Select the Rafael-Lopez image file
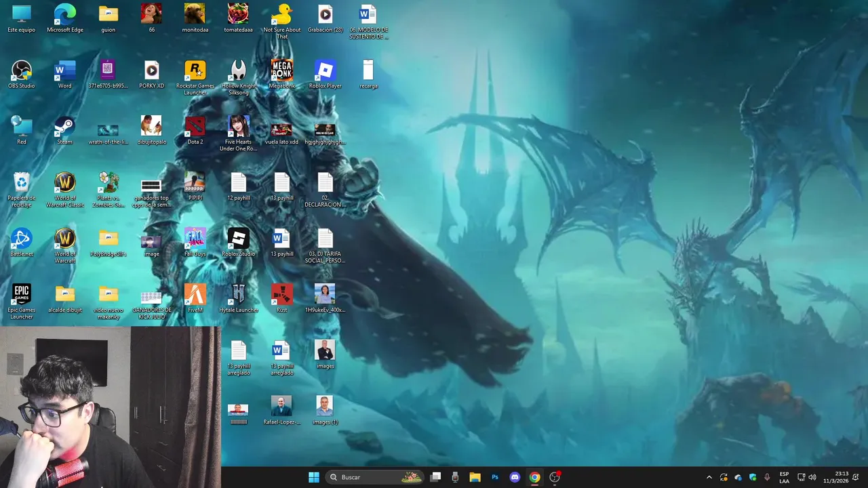This screenshot has height=488, width=868. 282,411
